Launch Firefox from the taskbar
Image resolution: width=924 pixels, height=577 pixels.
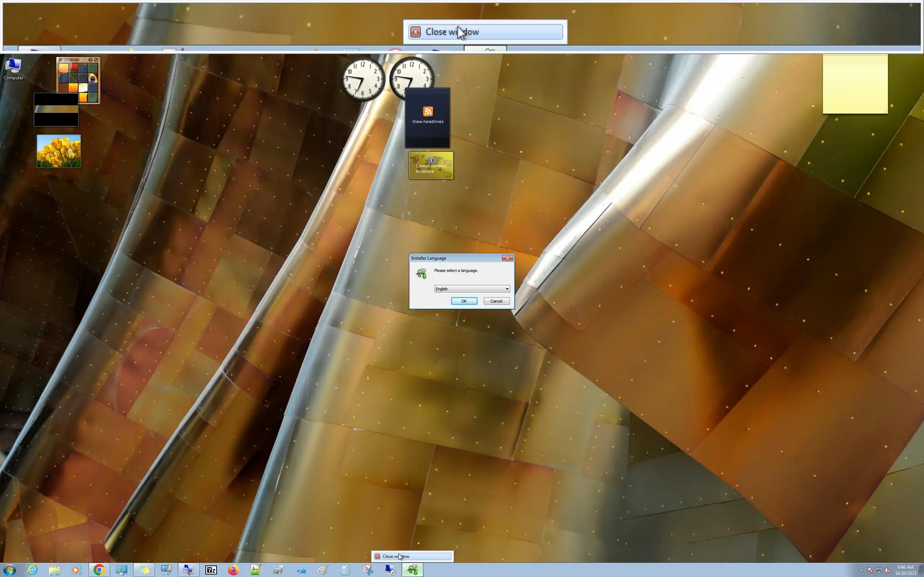click(233, 570)
